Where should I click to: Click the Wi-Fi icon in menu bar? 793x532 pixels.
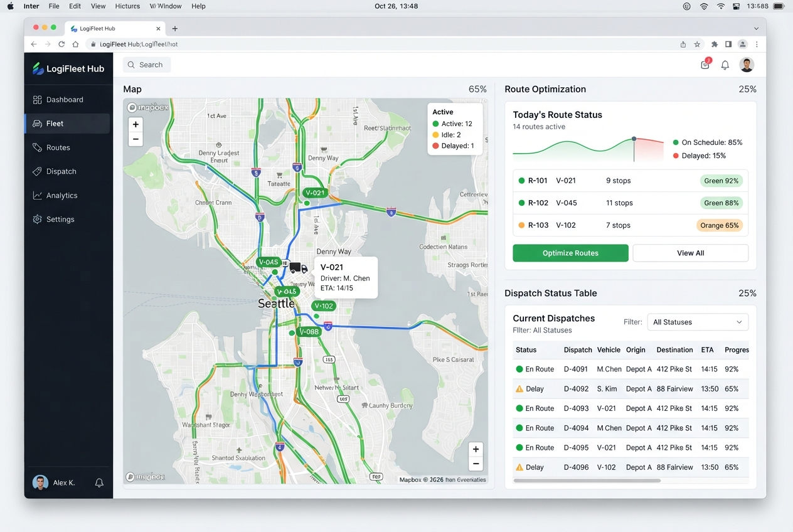pos(720,6)
